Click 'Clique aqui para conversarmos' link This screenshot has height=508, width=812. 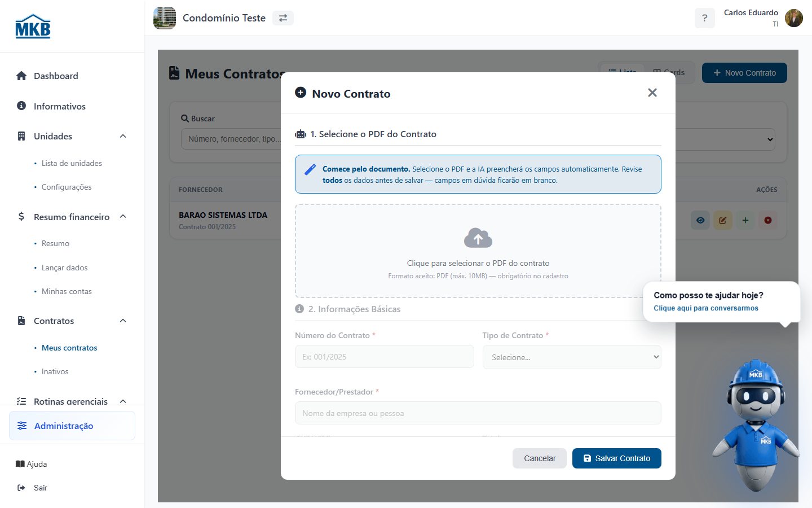point(706,308)
